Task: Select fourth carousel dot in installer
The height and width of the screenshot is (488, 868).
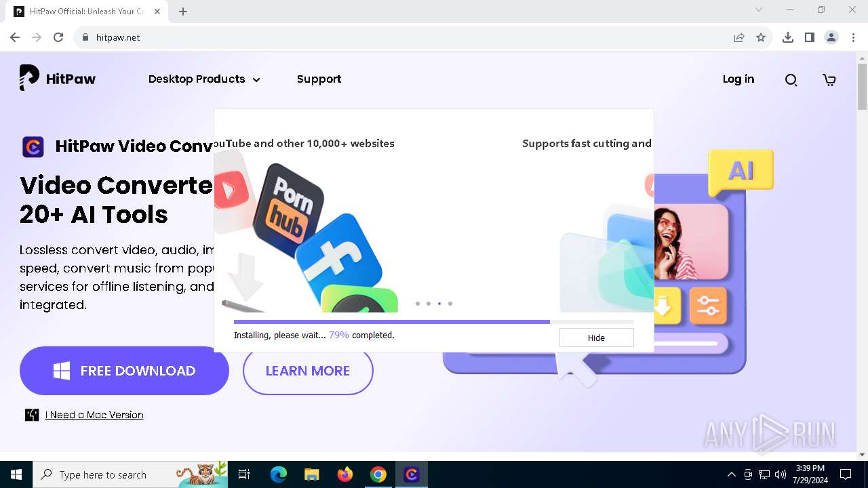Action: click(450, 304)
